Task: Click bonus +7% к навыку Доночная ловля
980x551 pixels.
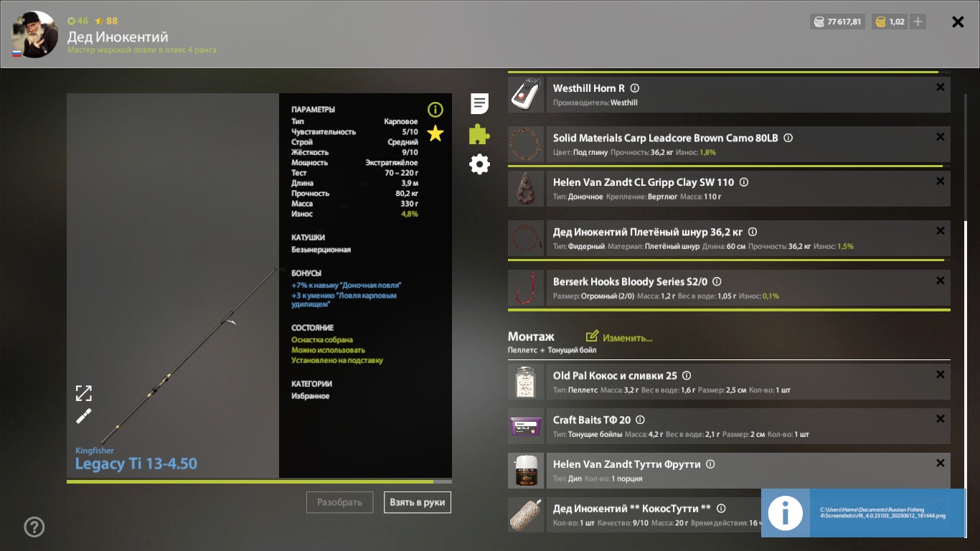Action: [347, 285]
